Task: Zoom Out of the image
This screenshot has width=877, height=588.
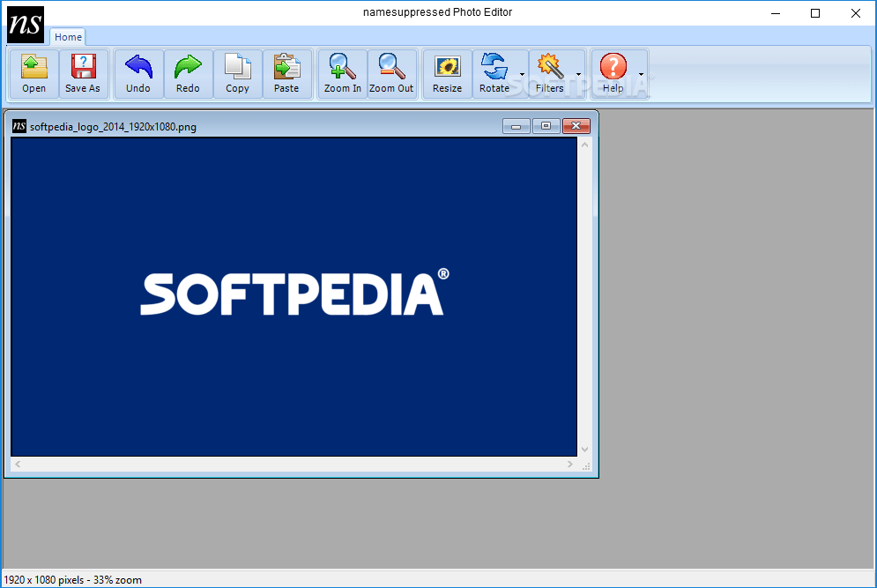Action: pos(391,74)
